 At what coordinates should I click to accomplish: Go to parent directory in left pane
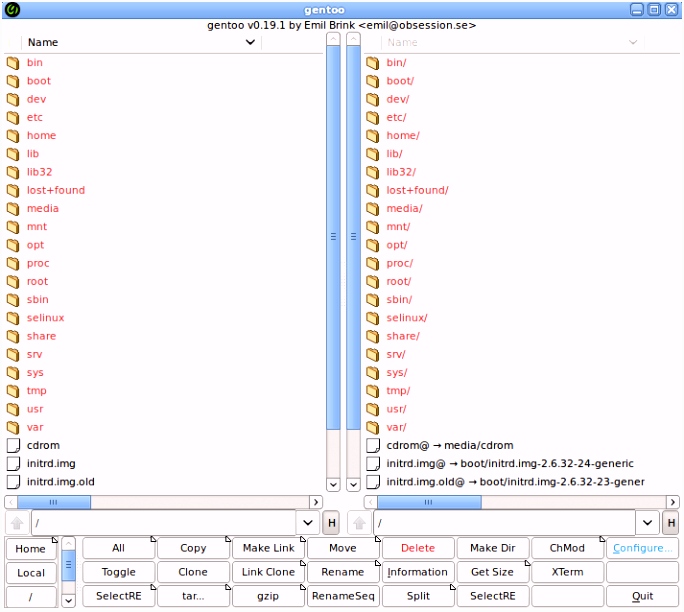(17, 522)
